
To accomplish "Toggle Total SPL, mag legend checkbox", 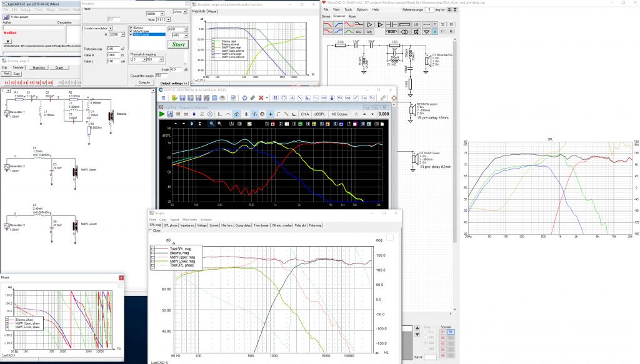I will [153, 248].
